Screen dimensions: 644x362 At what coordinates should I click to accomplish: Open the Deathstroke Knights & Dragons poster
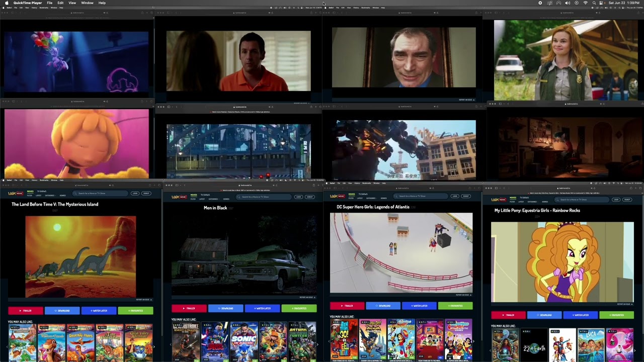[x=186, y=342]
